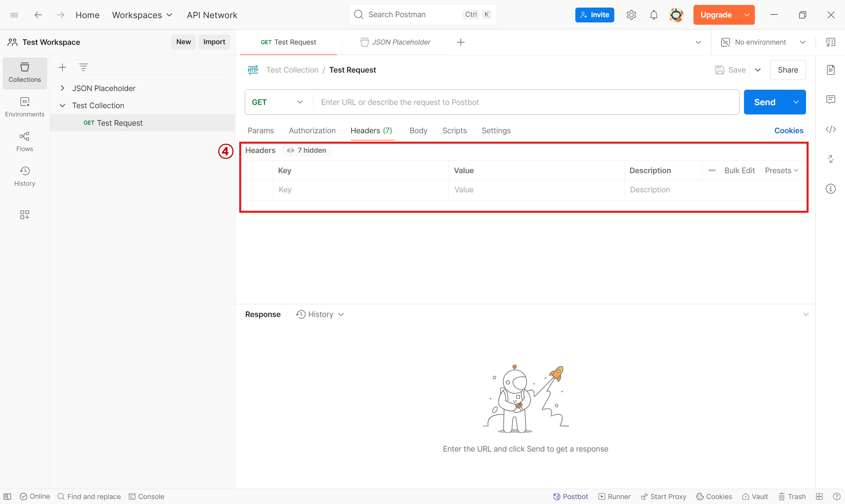The width and height of the screenshot is (845, 504).
Task: Open the collections filter icon
Action: (x=83, y=67)
